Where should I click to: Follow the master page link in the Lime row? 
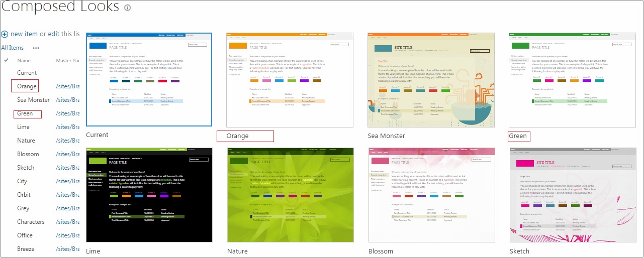tap(68, 127)
